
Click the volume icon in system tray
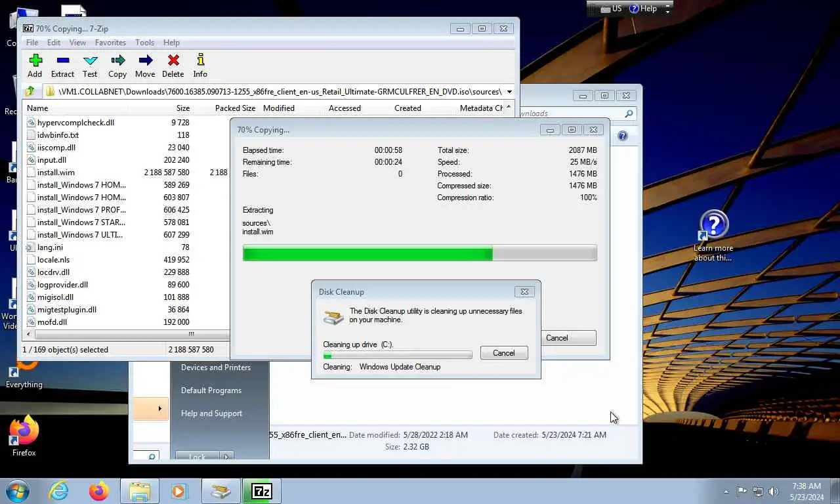point(774,491)
